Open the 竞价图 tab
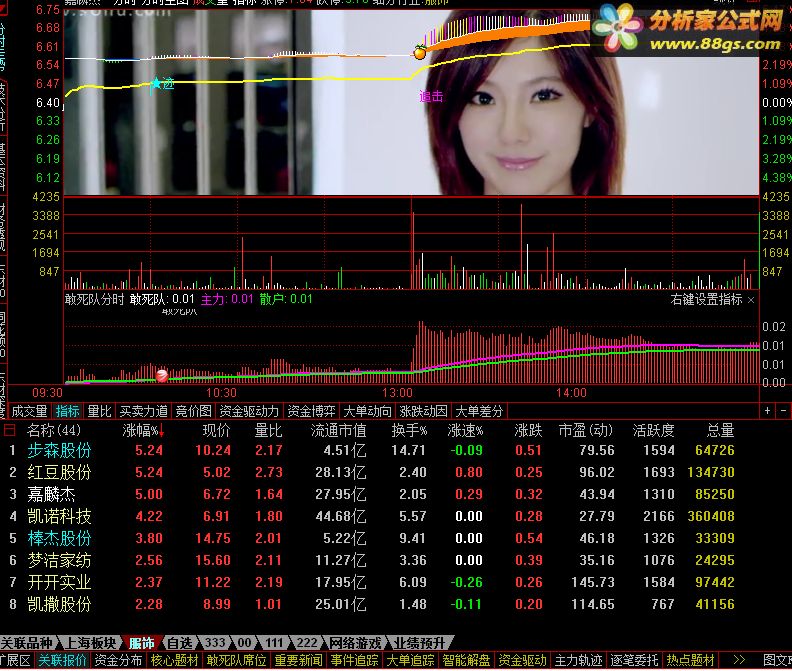This screenshot has height=671, width=792. click(x=193, y=411)
